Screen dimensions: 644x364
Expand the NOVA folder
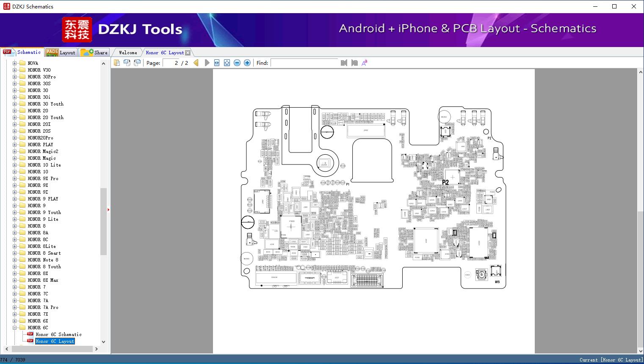tap(14, 63)
